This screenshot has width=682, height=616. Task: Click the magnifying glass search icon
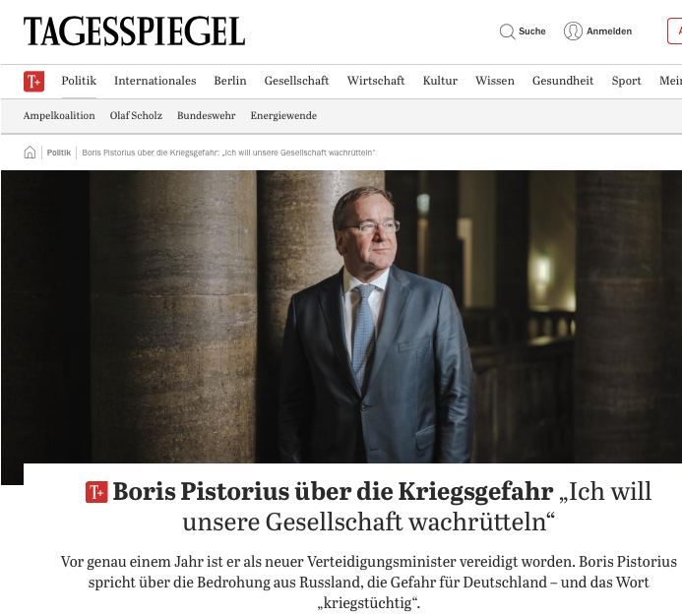click(507, 31)
